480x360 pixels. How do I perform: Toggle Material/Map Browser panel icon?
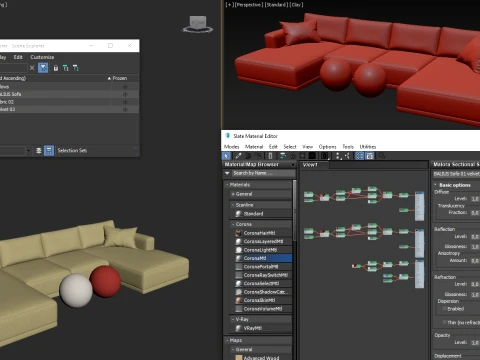click(359, 156)
